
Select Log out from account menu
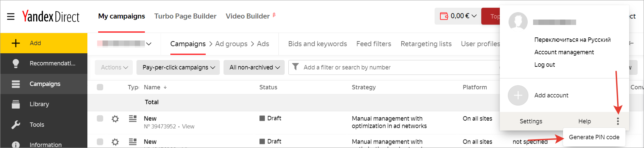click(x=545, y=65)
